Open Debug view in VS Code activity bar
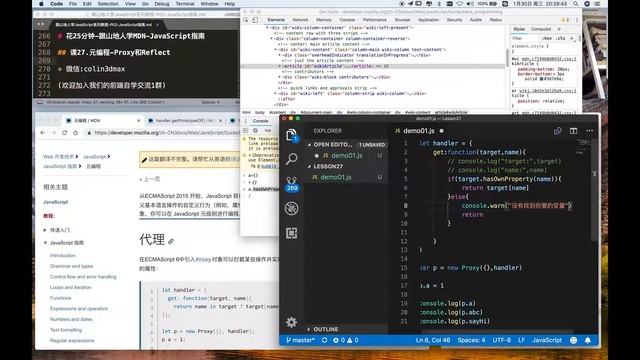 point(291,209)
